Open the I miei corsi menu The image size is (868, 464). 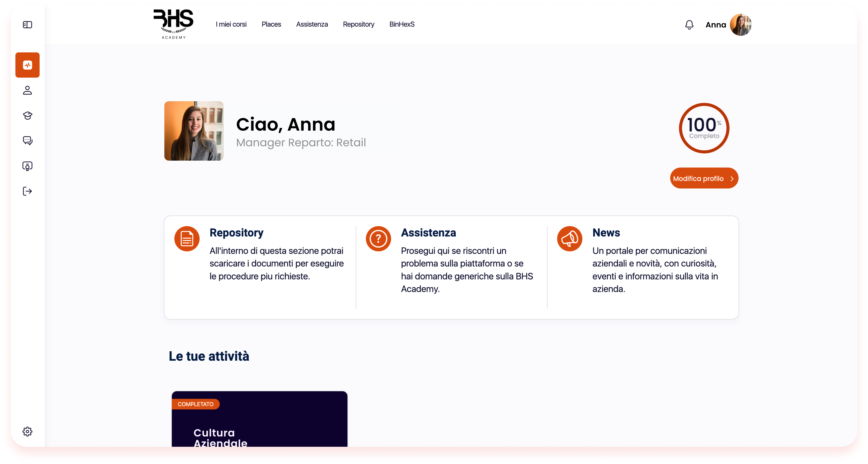pos(231,24)
